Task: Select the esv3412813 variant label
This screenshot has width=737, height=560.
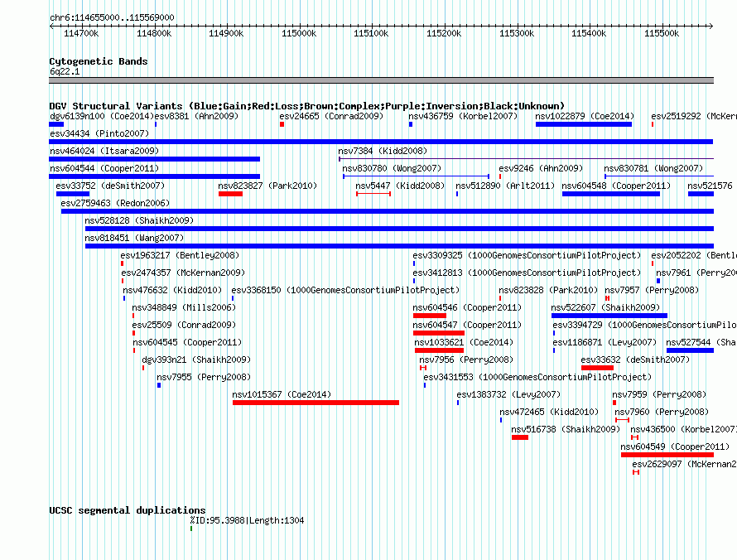Action: pos(527,273)
